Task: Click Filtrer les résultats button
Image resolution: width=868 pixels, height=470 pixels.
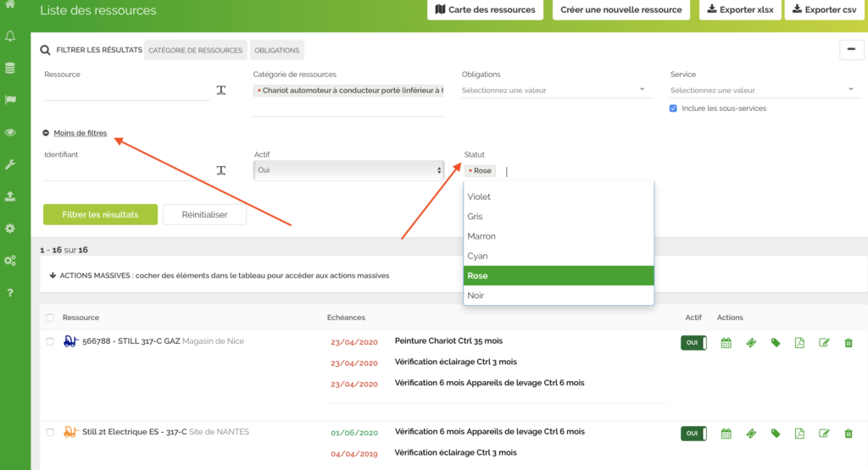Action: pyautogui.click(x=100, y=215)
